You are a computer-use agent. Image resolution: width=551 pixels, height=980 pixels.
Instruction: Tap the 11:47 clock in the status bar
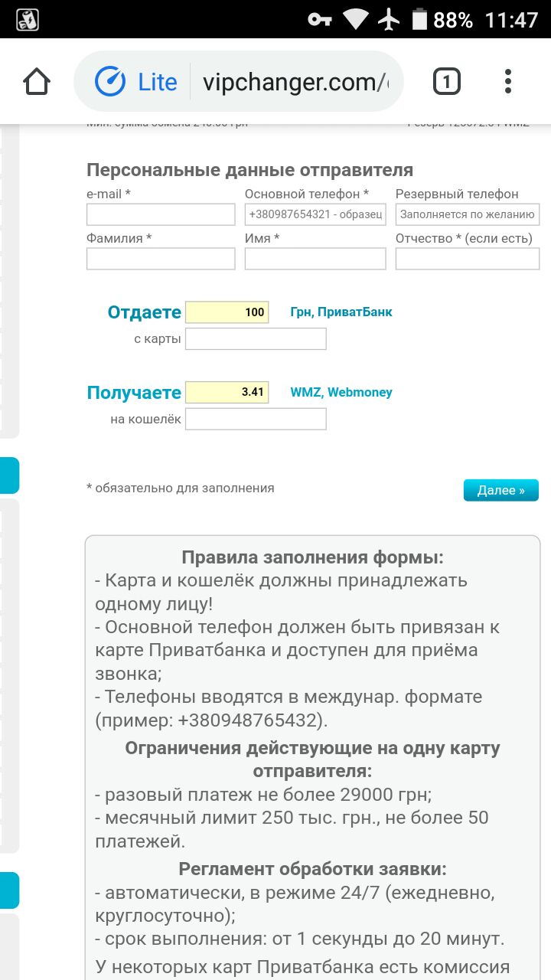(x=511, y=20)
